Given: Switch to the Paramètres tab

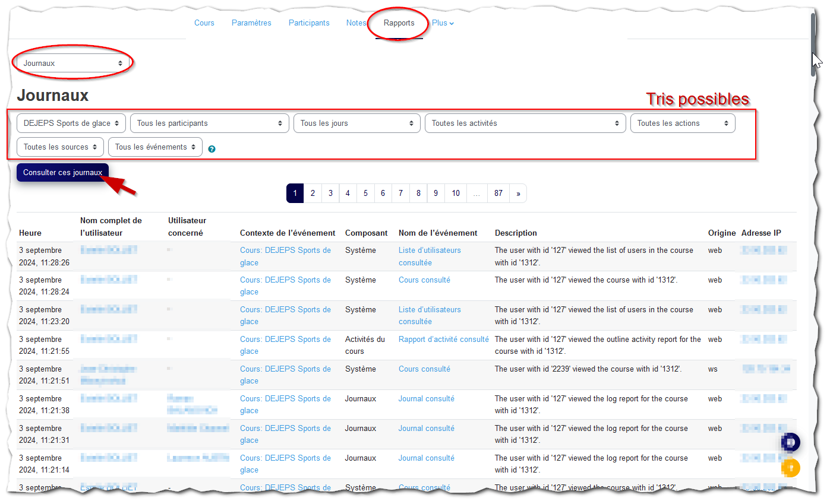Looking at the screenshot, I should tap(251, 23).
